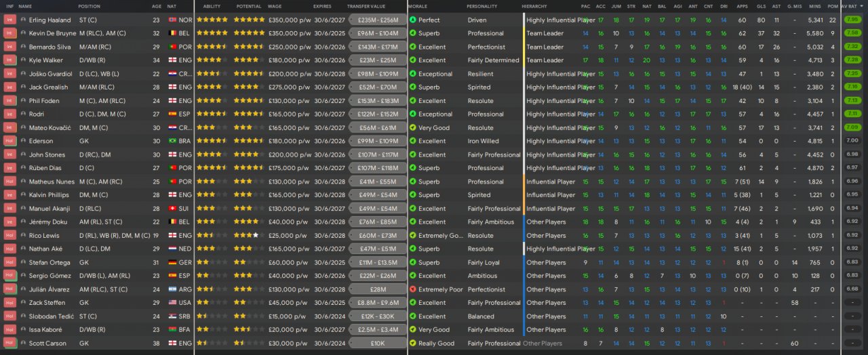Click the Norway flag in Haaland's row

point(172,20)
